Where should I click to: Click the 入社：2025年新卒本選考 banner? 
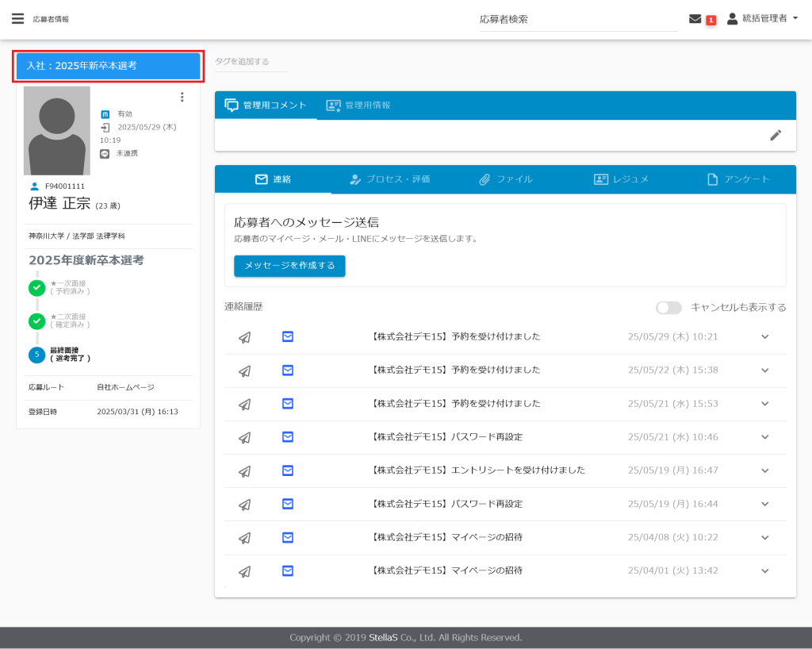click(109, 66)
